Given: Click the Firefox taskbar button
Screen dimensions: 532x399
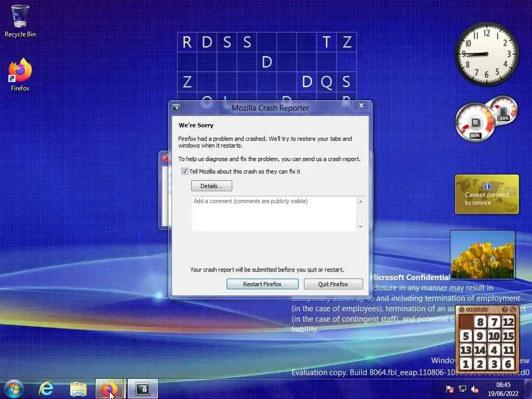Looking at the screenshot, I should point(110,389).
